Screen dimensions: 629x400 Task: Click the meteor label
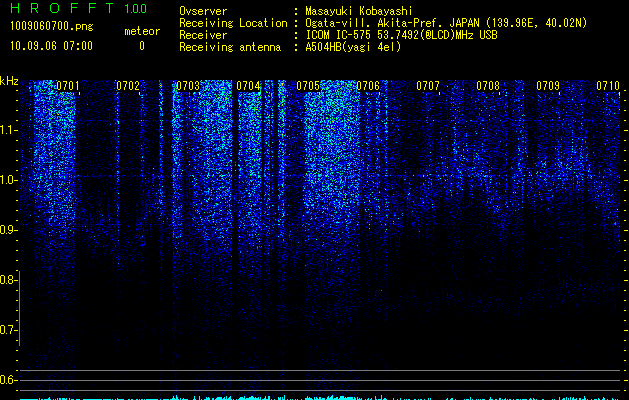[x=142, y=31]
